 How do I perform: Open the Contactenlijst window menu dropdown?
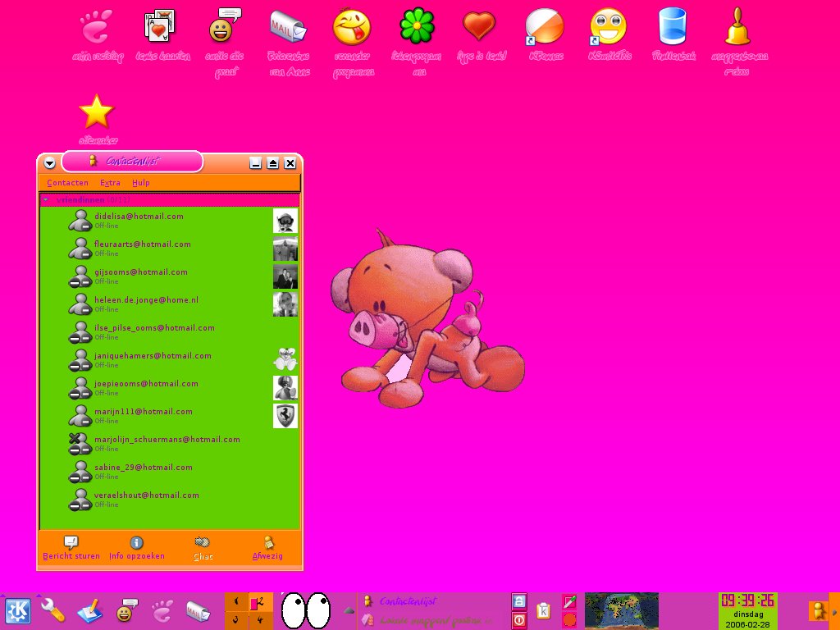point(50,163)
